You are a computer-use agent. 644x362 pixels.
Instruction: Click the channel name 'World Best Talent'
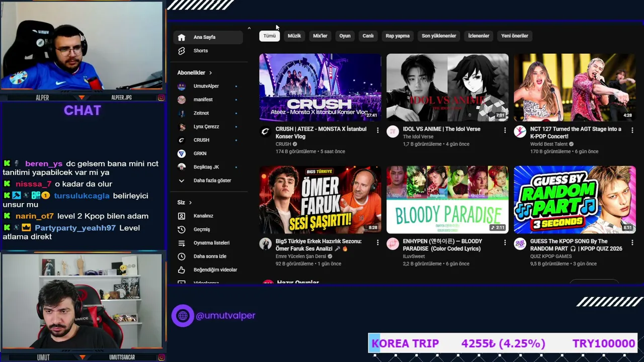(x=549, y=144)
